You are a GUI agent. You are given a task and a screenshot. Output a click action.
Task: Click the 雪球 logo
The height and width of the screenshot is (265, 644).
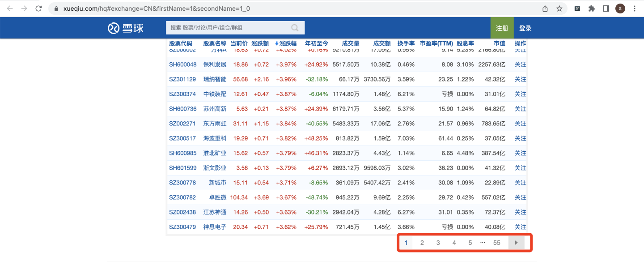(x=126, y=28)
